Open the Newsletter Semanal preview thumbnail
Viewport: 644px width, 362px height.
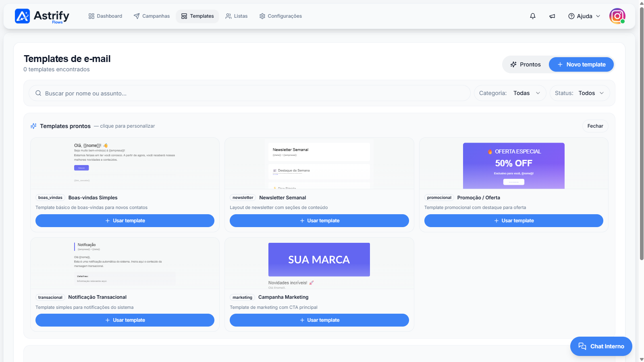click(319, 163)
